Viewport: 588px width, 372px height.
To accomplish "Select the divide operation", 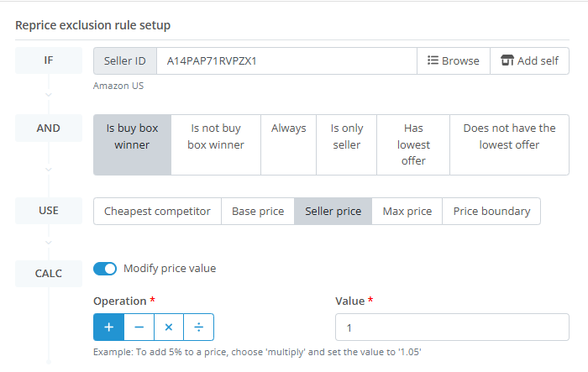I will 199,327.
